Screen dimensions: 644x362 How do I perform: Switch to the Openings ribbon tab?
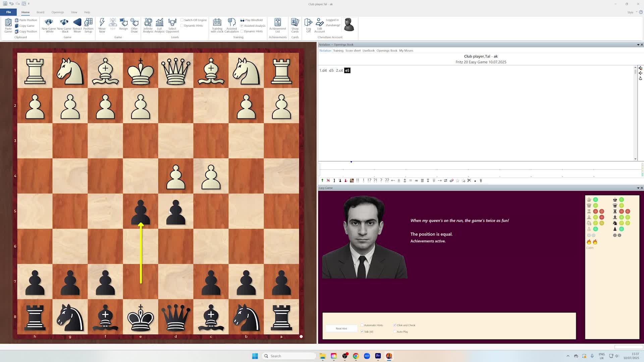58,12
